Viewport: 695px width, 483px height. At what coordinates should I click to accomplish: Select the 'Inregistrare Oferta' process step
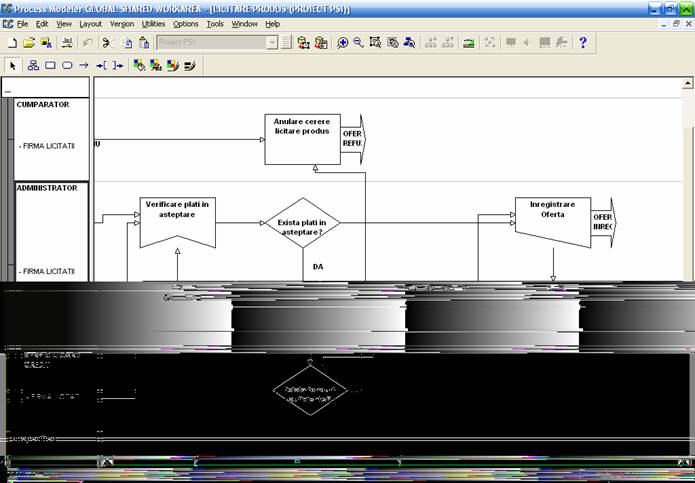pos(552,222)
